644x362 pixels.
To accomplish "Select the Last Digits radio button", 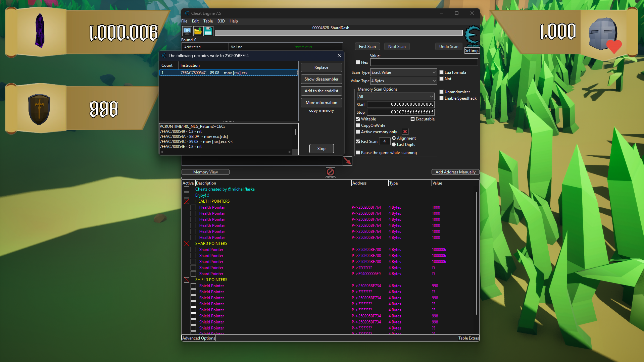I will [x=394, y=145].
